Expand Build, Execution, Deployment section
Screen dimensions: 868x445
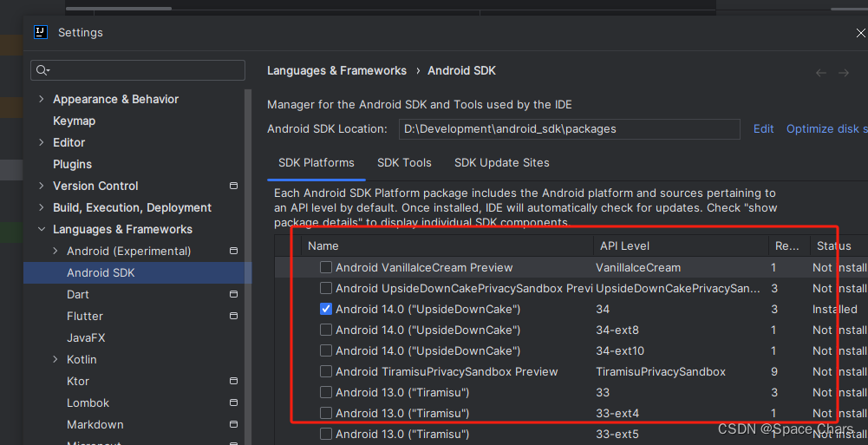42,207
